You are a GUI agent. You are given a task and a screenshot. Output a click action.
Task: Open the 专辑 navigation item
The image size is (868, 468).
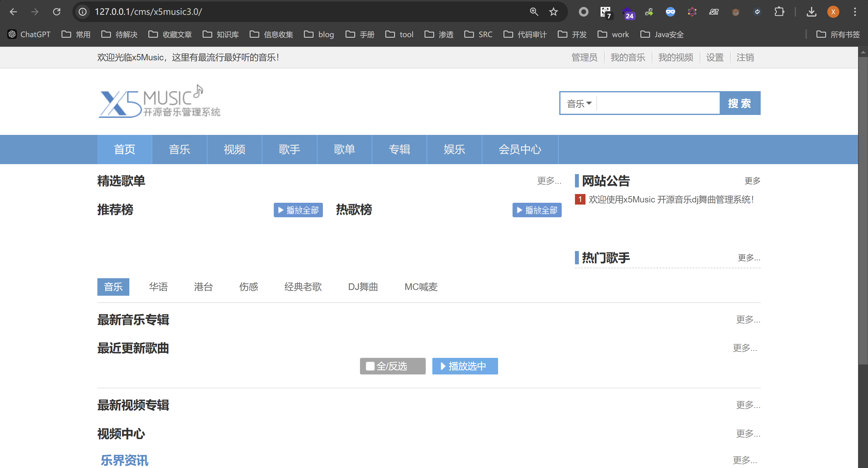[399, 149]
